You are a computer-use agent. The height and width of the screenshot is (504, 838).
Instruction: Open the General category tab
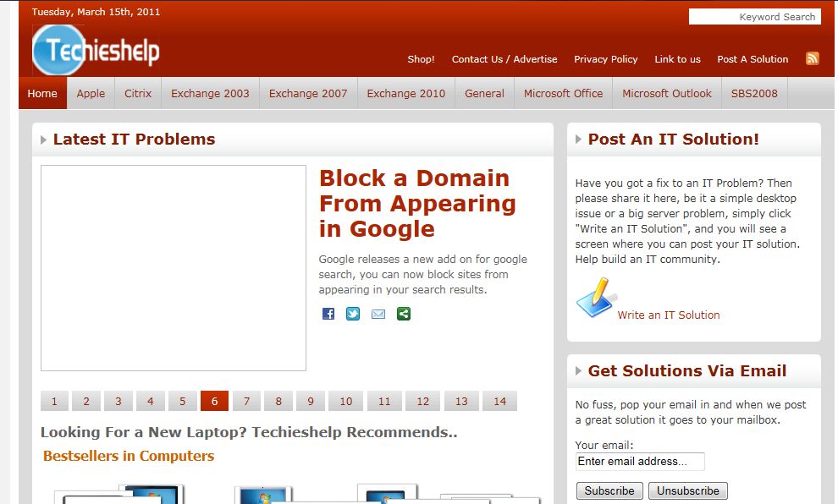click(x=484, y=93)
